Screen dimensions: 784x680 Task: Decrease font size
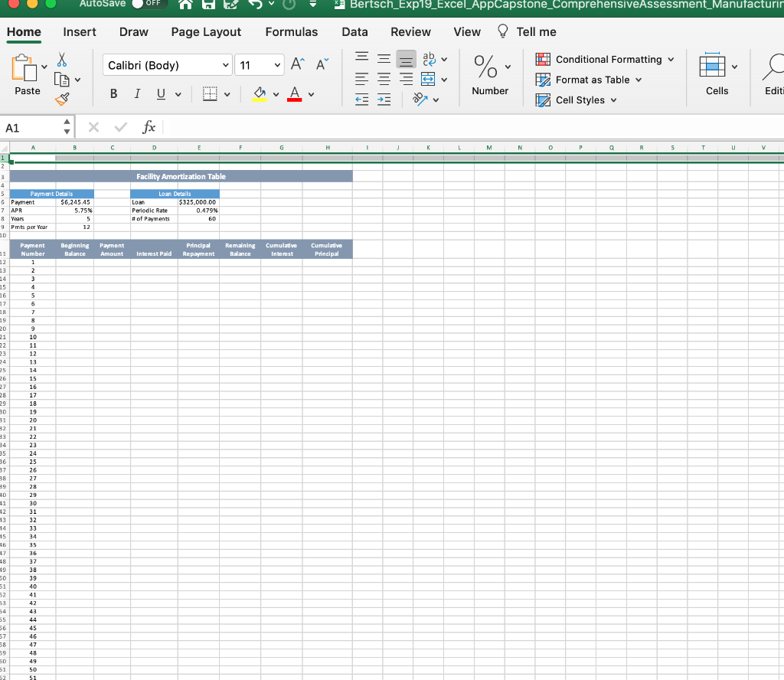[x=322, y=64]
